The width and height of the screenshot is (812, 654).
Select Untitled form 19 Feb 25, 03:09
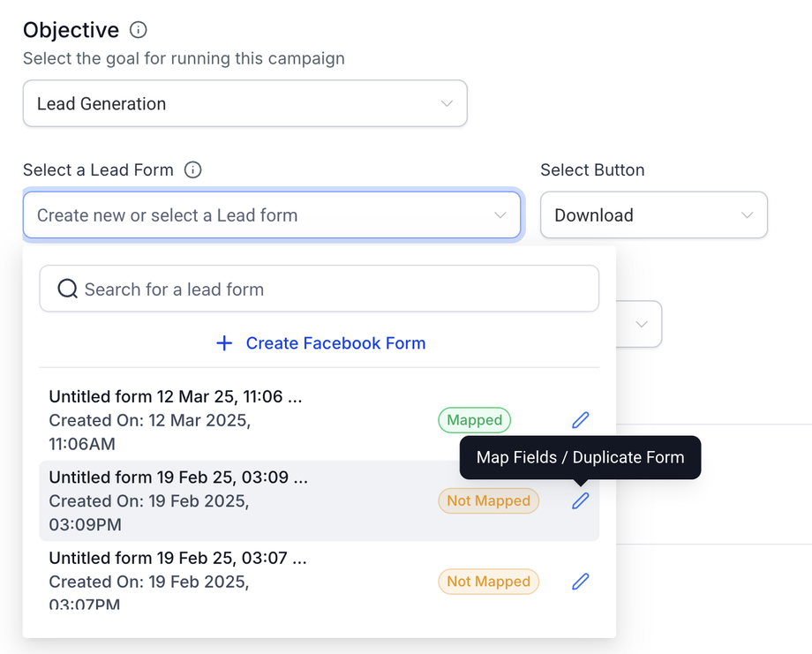178,478
